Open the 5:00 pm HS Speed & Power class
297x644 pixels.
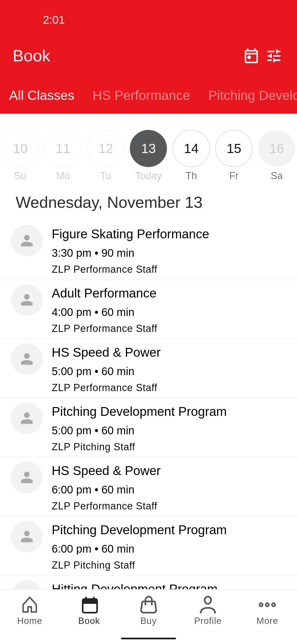148,369
